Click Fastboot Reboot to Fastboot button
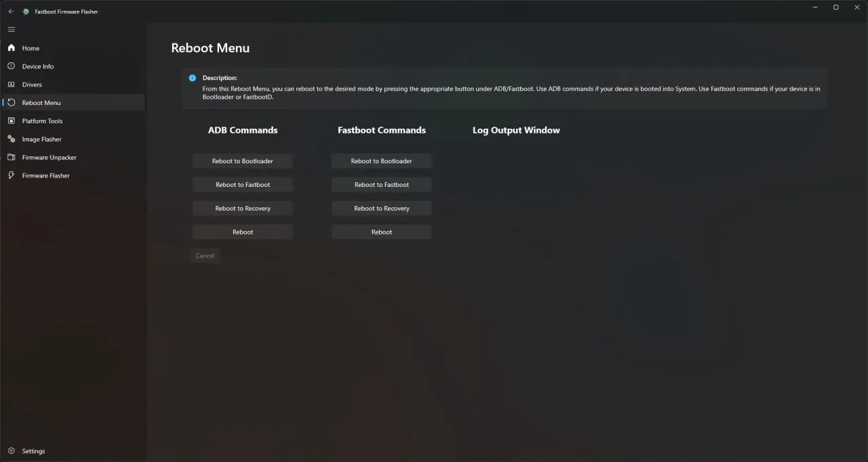This screenshot has height=462, width=868. (x=382, y=185)
